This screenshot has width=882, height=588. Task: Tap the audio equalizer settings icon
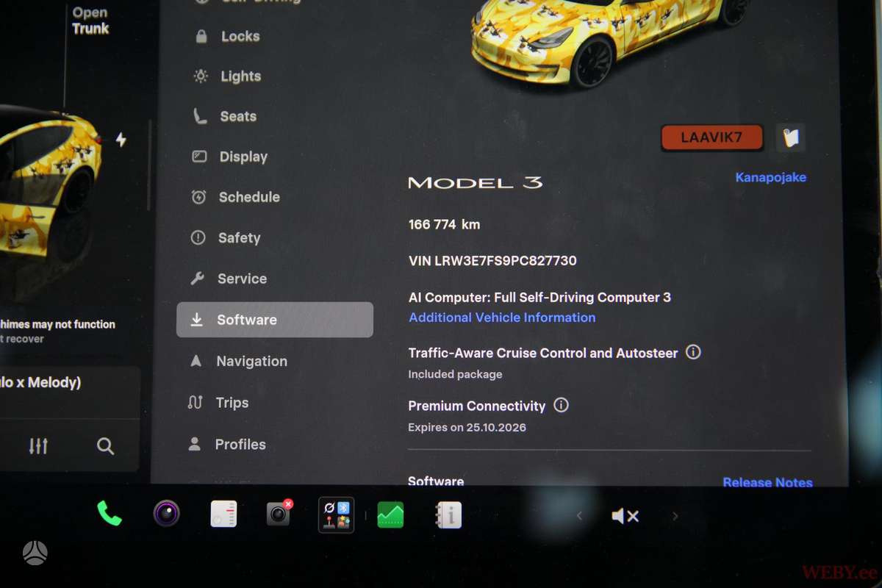pos(38,445)
